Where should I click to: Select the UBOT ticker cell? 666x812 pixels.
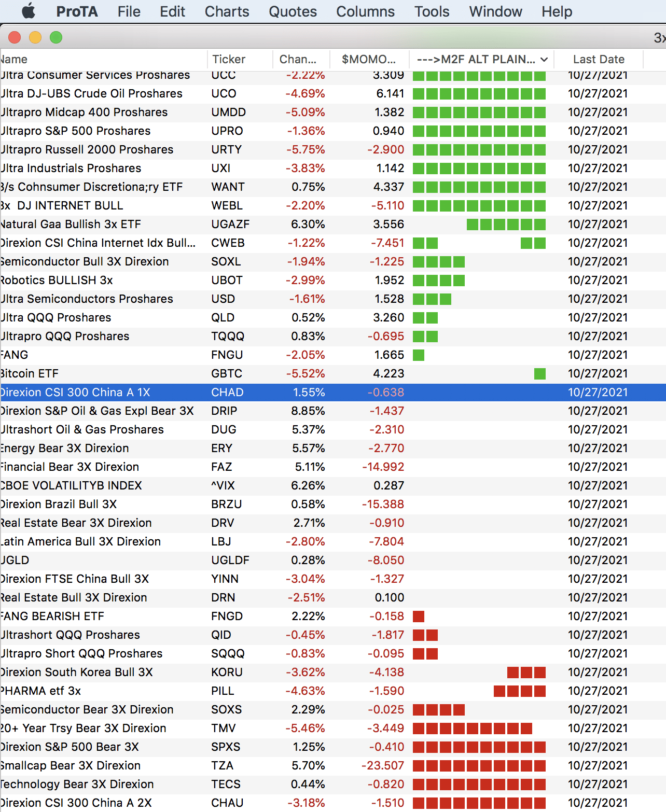tap(227, 280)
